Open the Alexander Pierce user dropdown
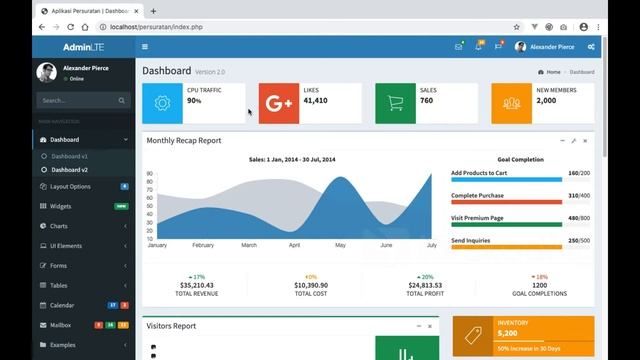The image size is (640, 360). (544, 47)
